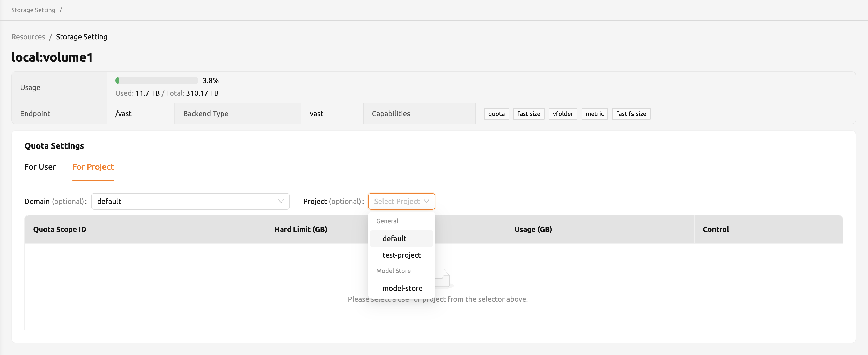Click the Usage (GB) column header
Screen dimensions: 868x355
click(600, 229)
